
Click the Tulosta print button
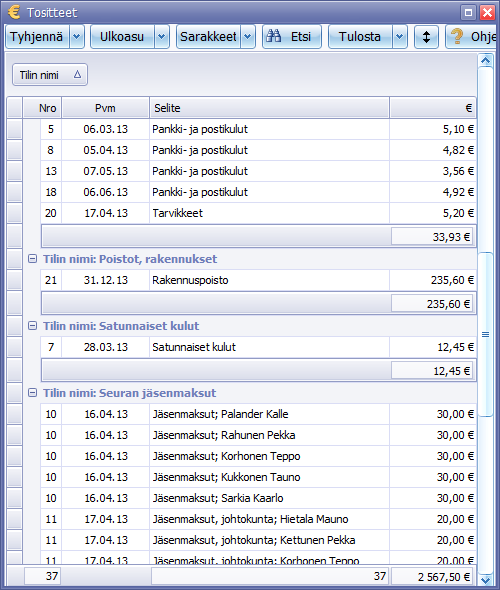[360, 37]
